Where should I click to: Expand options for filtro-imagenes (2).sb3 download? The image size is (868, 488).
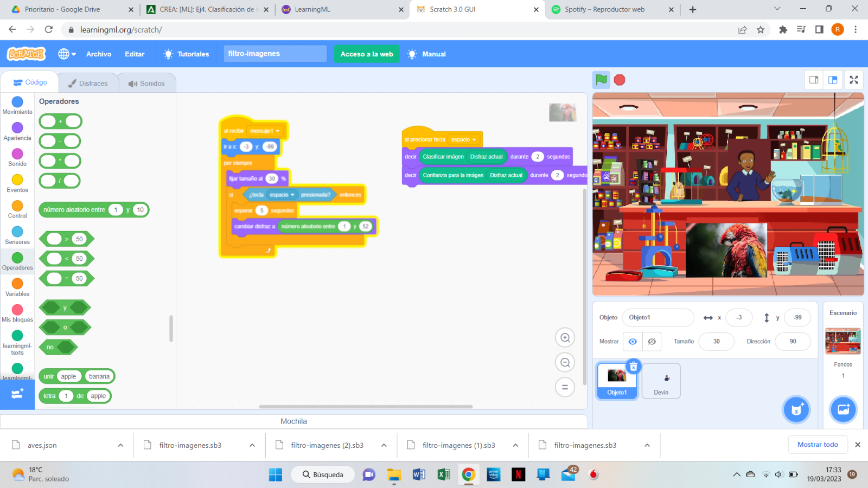coord(384,445)
